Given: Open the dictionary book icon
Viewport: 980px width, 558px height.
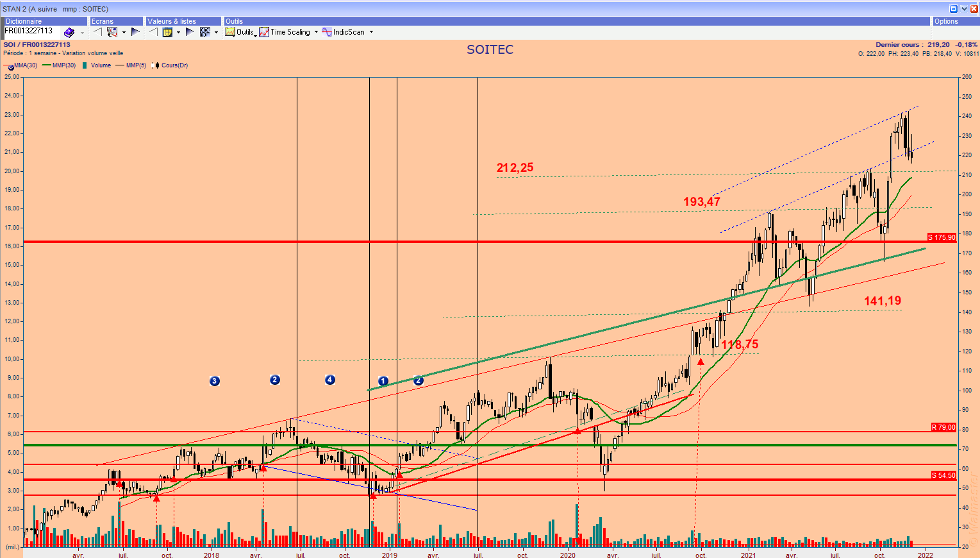Looking at the screenshot, I should (x=69, y=32).
